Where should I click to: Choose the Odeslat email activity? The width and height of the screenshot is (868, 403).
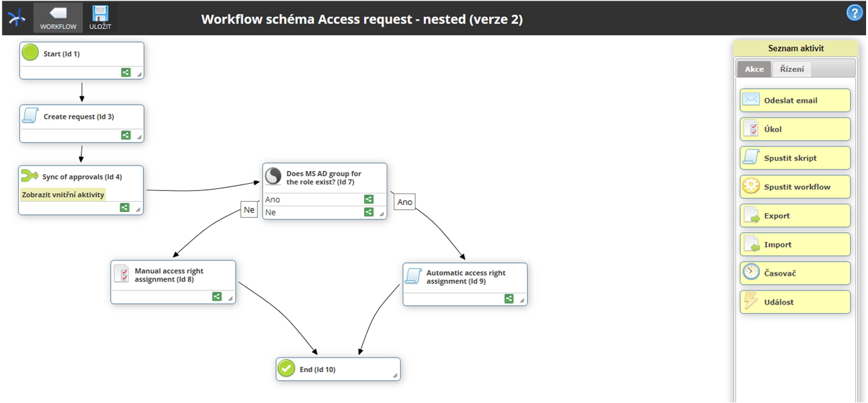[x=795, y=100]
